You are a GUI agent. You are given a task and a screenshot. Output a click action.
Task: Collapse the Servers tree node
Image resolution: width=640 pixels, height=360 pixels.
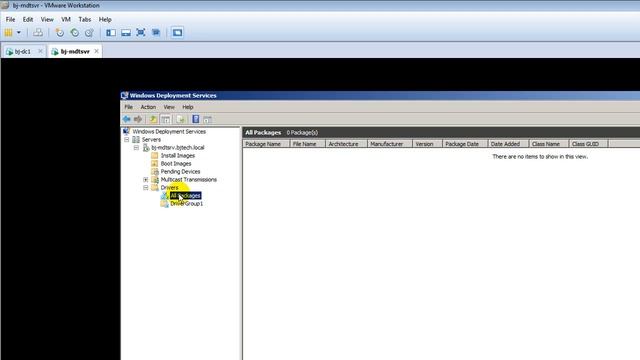[127, 140]
